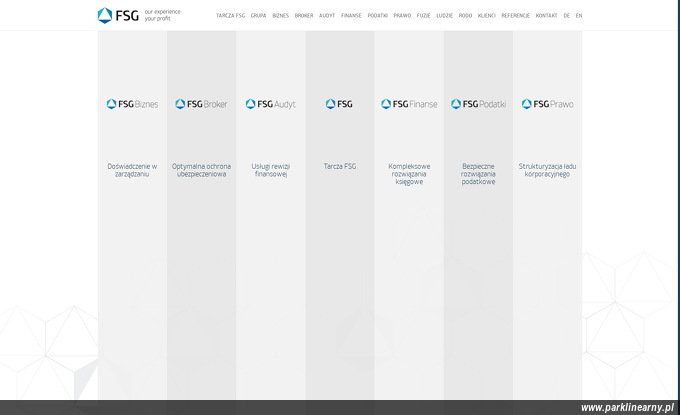Viewport: 680px width, 415px height.
Task: Go to LUDZIE in navigation
Action: pos(445,16)
